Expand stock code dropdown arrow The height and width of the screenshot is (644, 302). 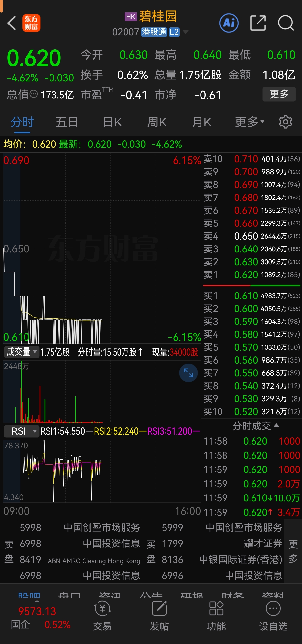coord(185,32)
